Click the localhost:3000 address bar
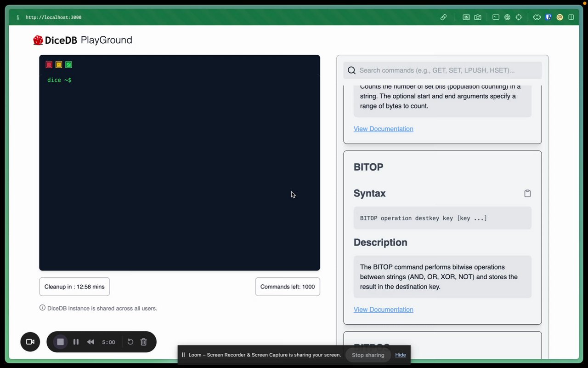Viewport: 588px width, 368px height. click(53, 17)
